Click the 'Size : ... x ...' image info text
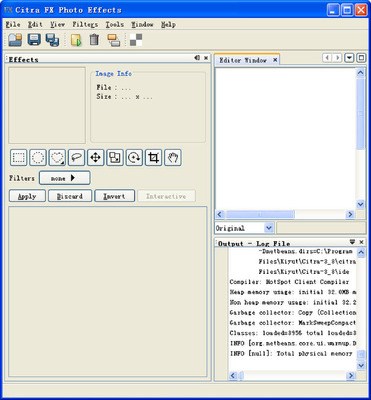The height and width of the screenshot is (400, 371). coord(124,97)
